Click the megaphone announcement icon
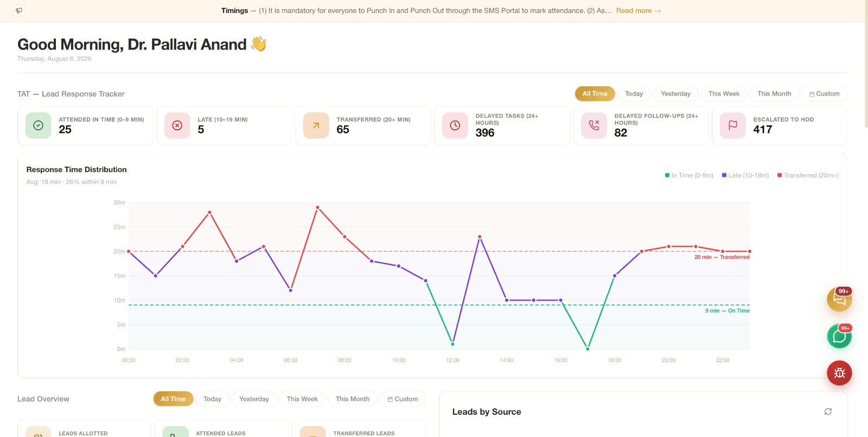 19,10
